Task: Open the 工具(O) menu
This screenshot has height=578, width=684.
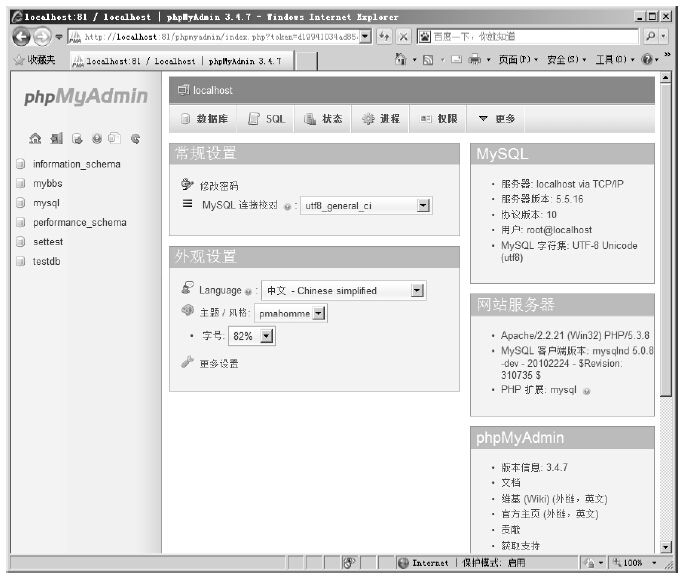Action: [615, 59]
